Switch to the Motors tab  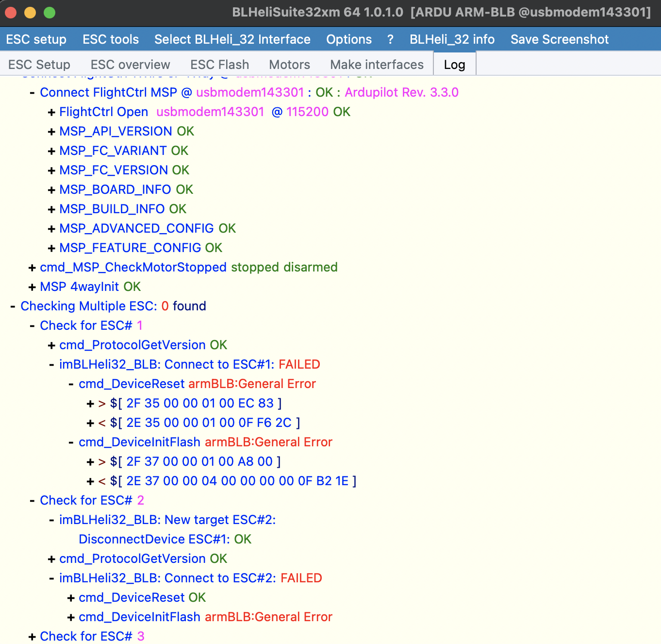[289, 64]
